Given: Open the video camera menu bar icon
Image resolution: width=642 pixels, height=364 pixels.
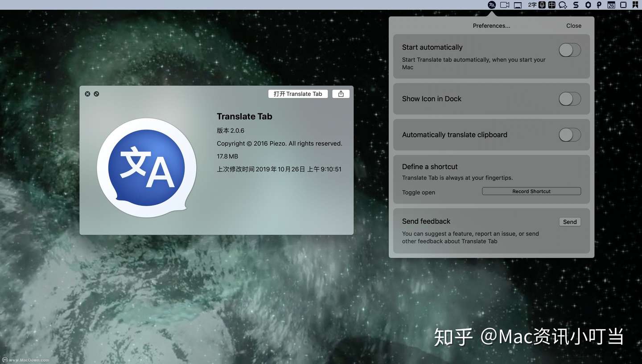Looking at the screenshot, I should 505,5.
